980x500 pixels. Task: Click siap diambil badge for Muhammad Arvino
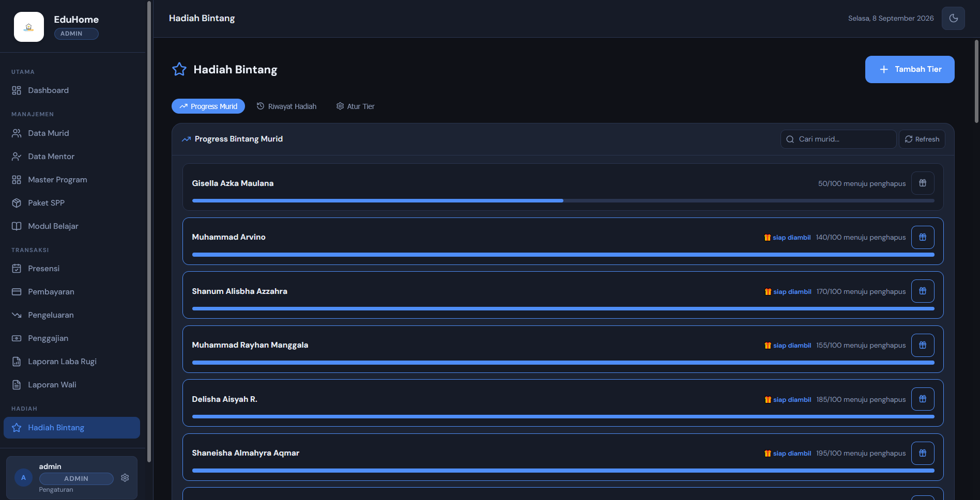(x=787, y=238)
